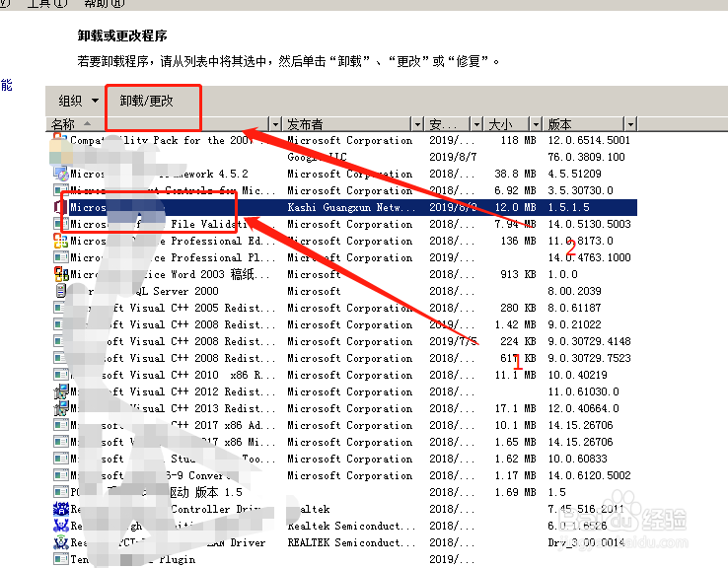The image size is (728, 568).
Task: Select the row with version 76.0.3809.100
Action: click(343, 157)
